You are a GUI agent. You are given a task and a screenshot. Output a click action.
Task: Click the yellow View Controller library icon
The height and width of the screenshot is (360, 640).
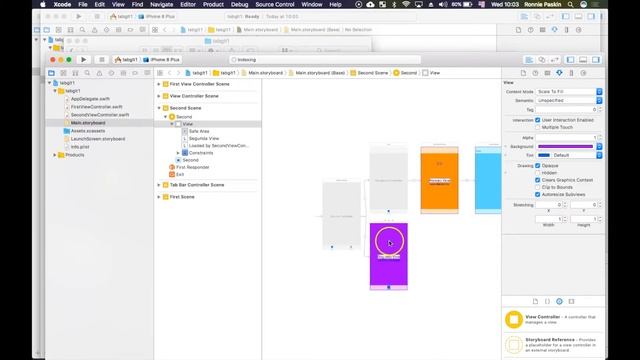pyautogui.click(x=514, y=320)
